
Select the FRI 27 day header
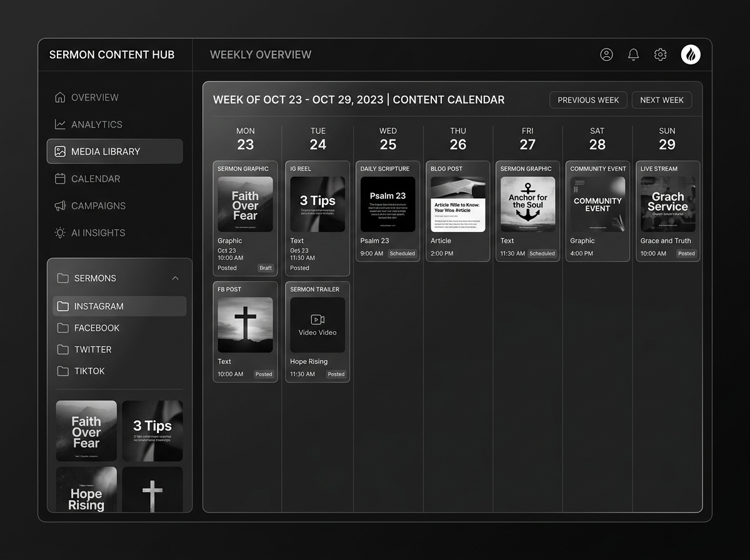click(527, 139)
